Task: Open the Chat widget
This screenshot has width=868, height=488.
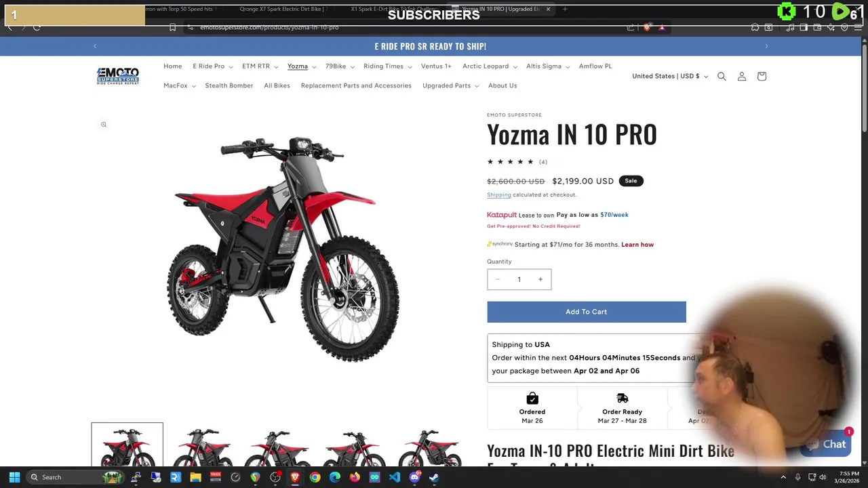Action: [x=826, y=445]
